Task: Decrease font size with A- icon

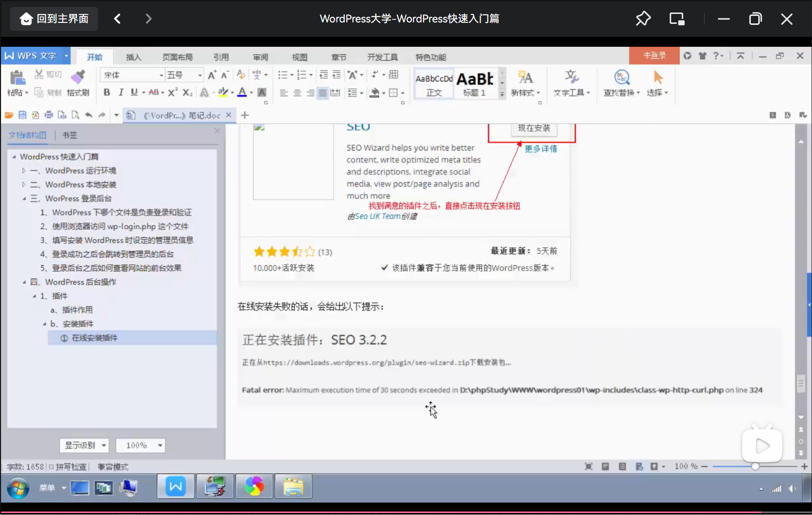Action: click(225, 75)
